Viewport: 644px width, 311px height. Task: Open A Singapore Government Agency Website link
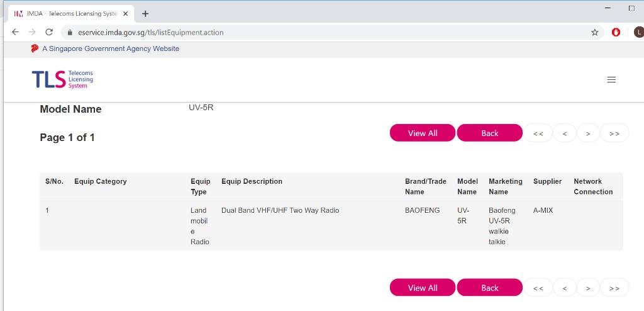tap(111, 48)
